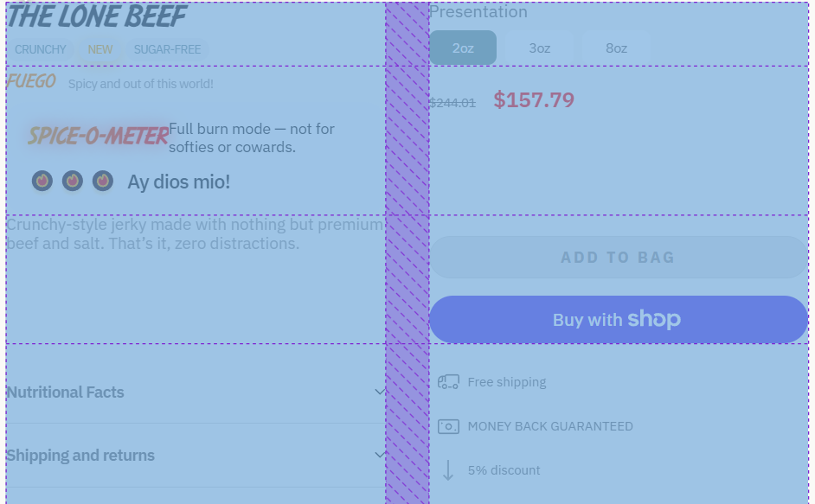Click the NEW badge
815x504 pixels.
[100, 49]
